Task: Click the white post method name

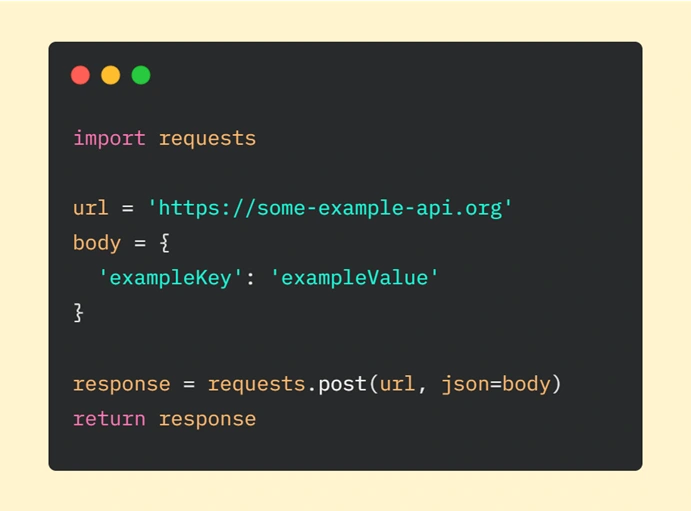Action: [x=342, y=385]
